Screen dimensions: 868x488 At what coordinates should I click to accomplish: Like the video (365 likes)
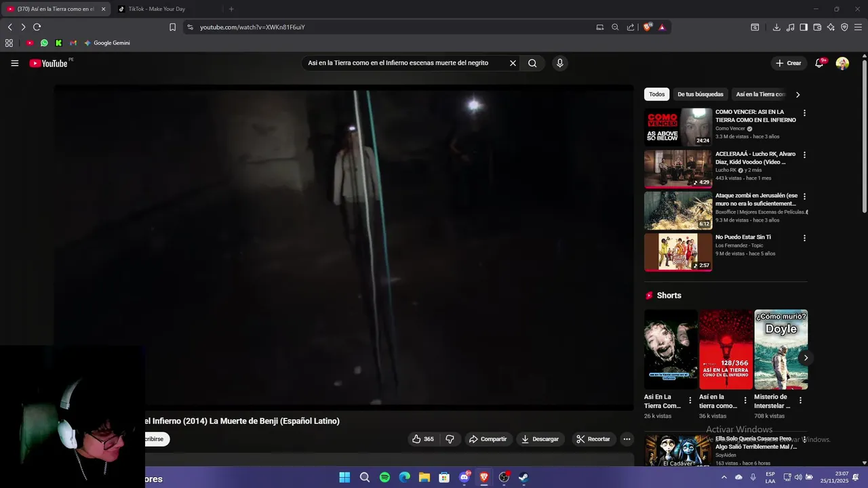click(423, 439)
